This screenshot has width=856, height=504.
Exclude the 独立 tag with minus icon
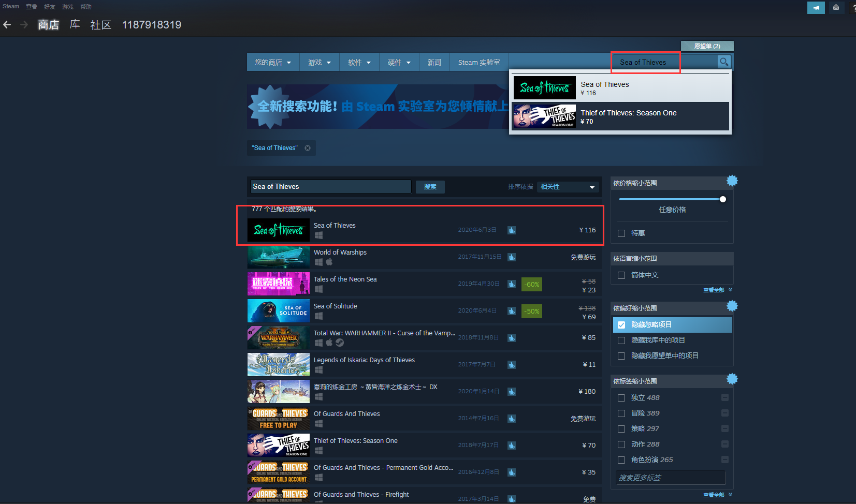pyautogui.click(x=725, y=397)
